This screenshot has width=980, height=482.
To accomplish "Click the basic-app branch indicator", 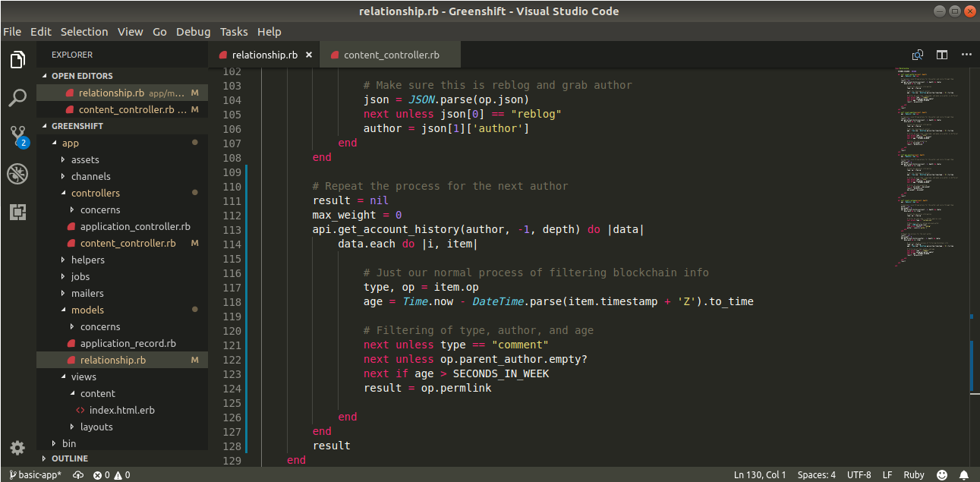I will [x=35, y=475].
